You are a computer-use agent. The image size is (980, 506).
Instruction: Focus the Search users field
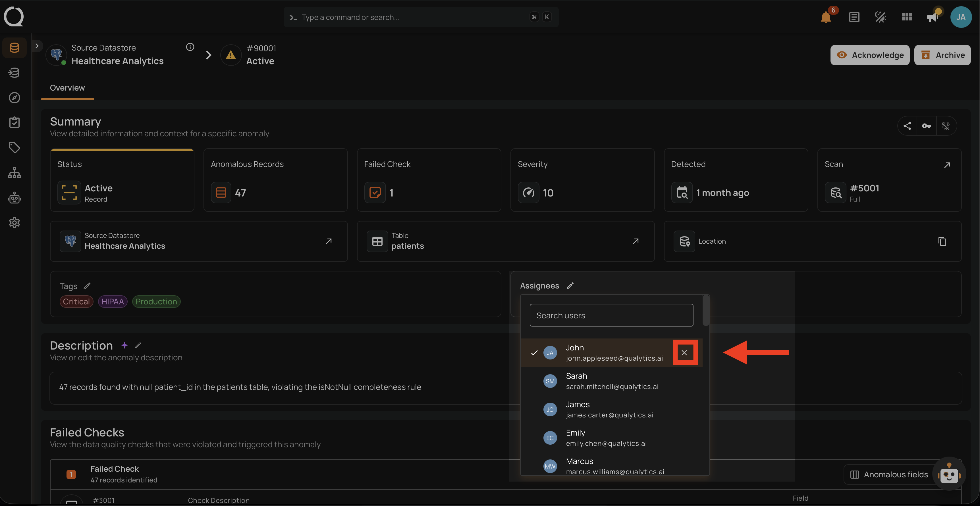611,315
